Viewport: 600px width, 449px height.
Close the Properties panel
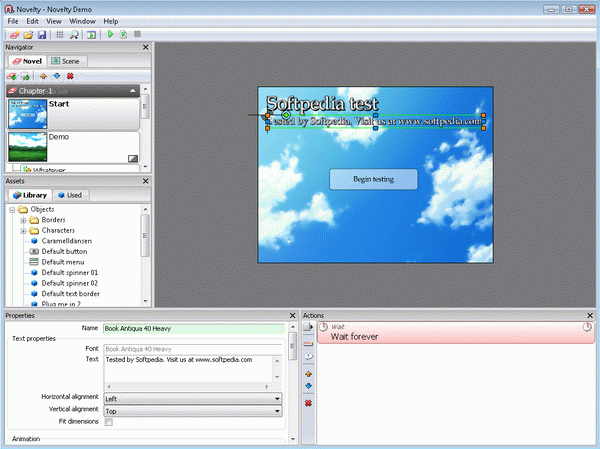tap(293, 316)
